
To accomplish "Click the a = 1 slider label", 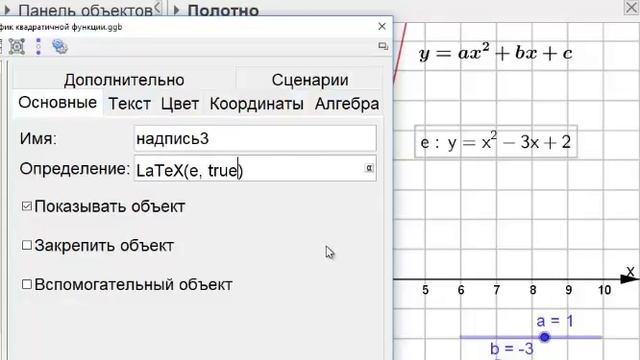I will (555, 321).
